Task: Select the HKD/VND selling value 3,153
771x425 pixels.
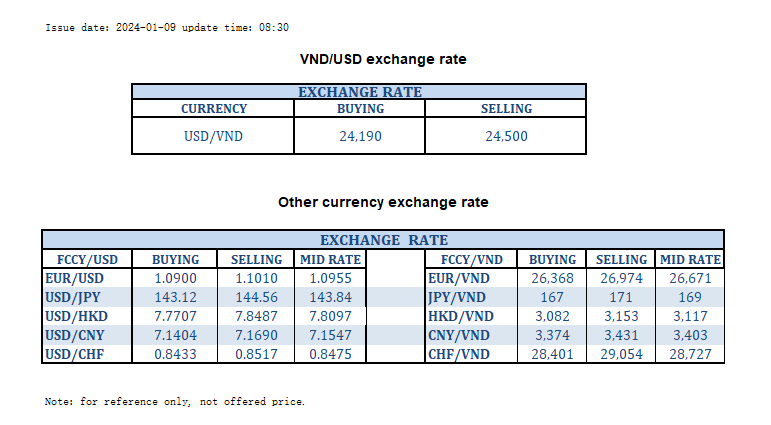Action: 619,316
